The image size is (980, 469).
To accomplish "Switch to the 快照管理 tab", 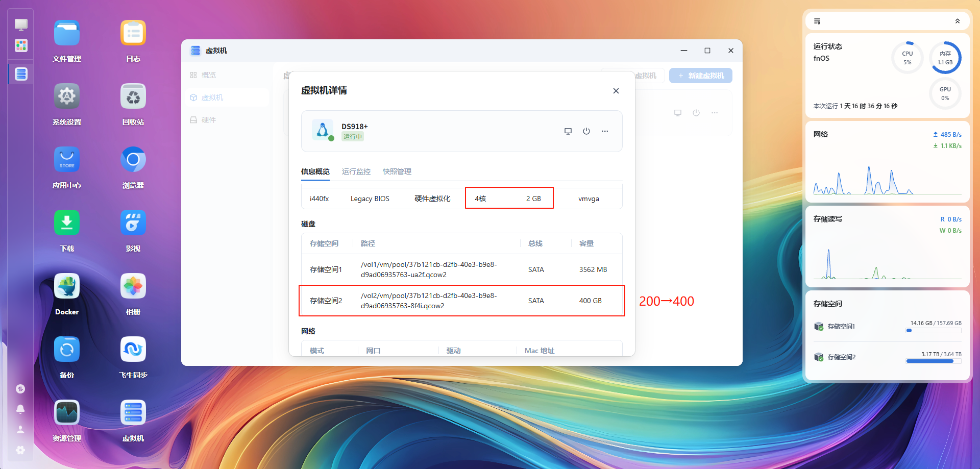I will 397,171.
